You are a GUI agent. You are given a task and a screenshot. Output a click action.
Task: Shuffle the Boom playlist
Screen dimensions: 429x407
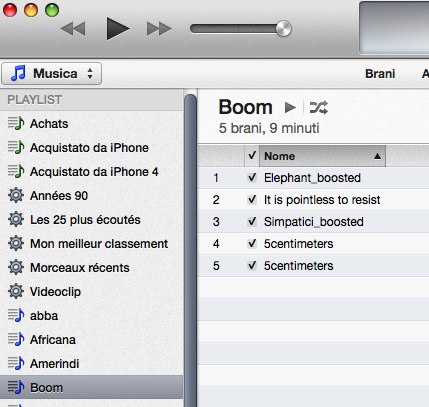click(319, 107)
